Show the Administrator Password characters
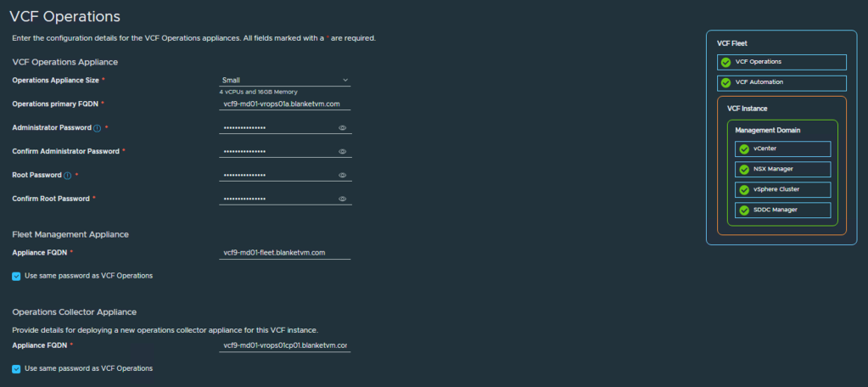 [343, 128]
